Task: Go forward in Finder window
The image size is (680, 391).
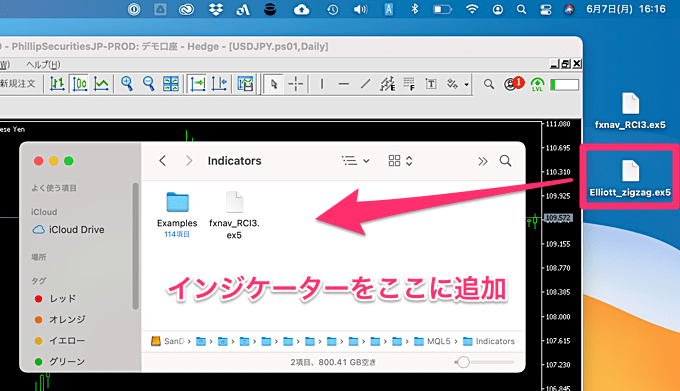Action: coord(189,161)
